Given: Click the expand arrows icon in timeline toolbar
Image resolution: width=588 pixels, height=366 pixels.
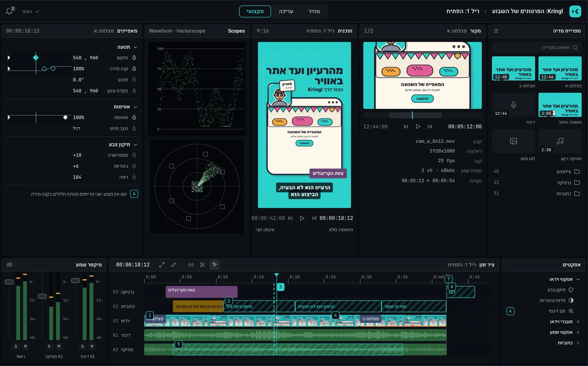Looking at the screenshot, I should click(162, 265).
